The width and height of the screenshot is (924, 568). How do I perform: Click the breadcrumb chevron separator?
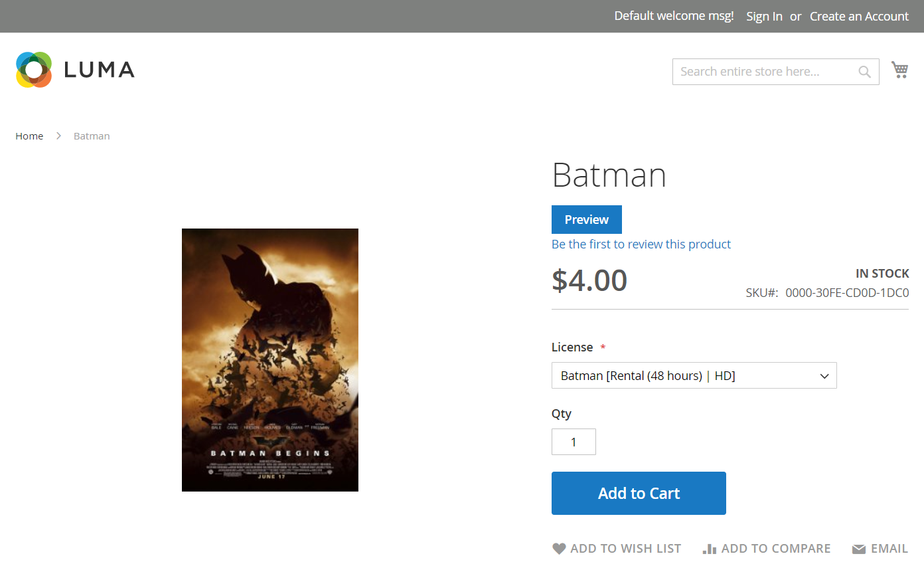tap(58, 136)
